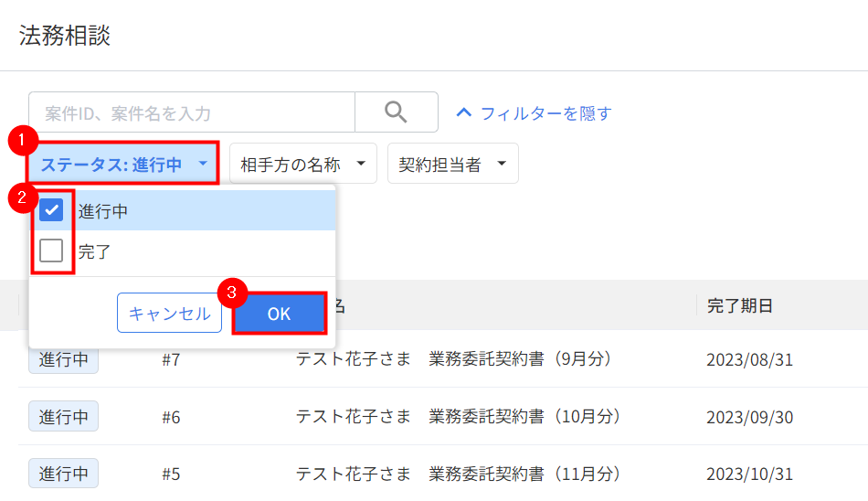
Task: Click the 進行中 status badge for #5
Action: click(64, 474)
